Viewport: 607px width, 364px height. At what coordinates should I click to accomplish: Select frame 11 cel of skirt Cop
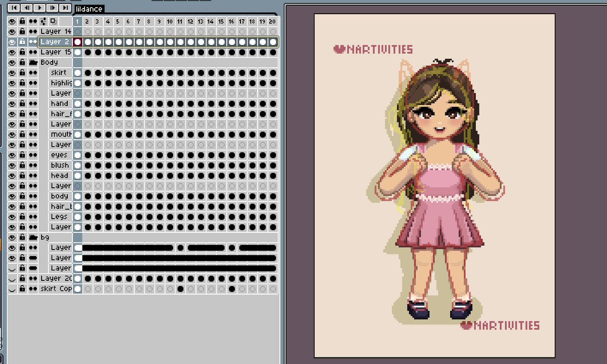point(180,289)
